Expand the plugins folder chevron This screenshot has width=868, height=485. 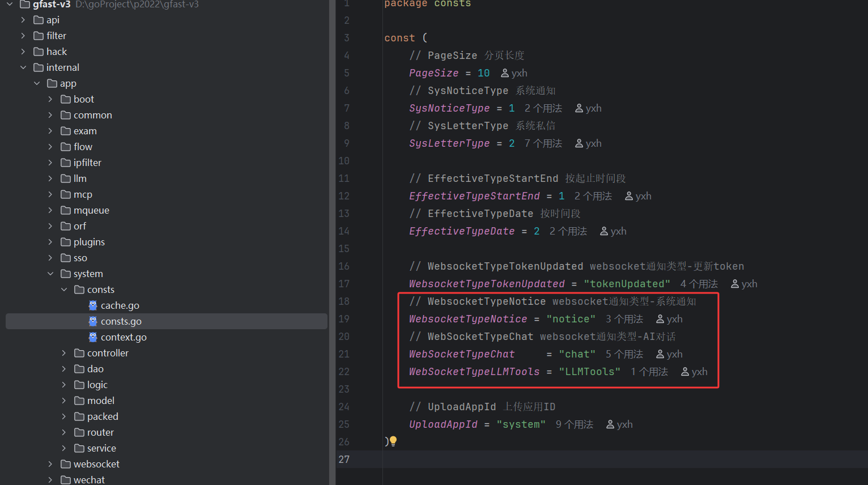point(50,242)
